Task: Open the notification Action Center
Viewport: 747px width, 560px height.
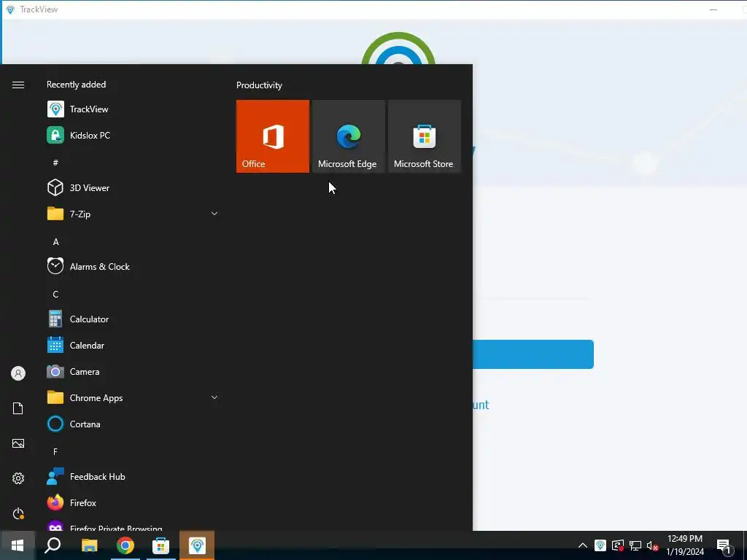Action: (x=724, y=547)
